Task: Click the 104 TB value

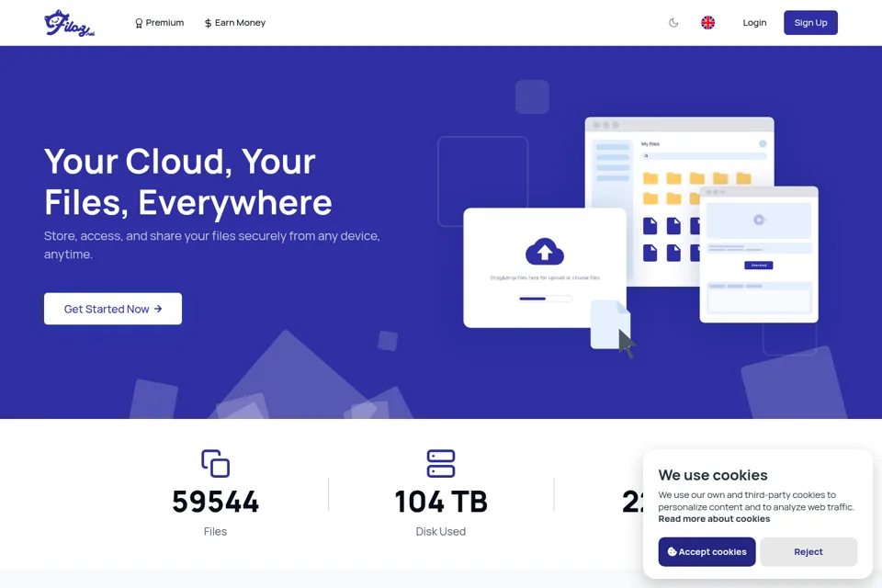Action: tap(440, 502)
